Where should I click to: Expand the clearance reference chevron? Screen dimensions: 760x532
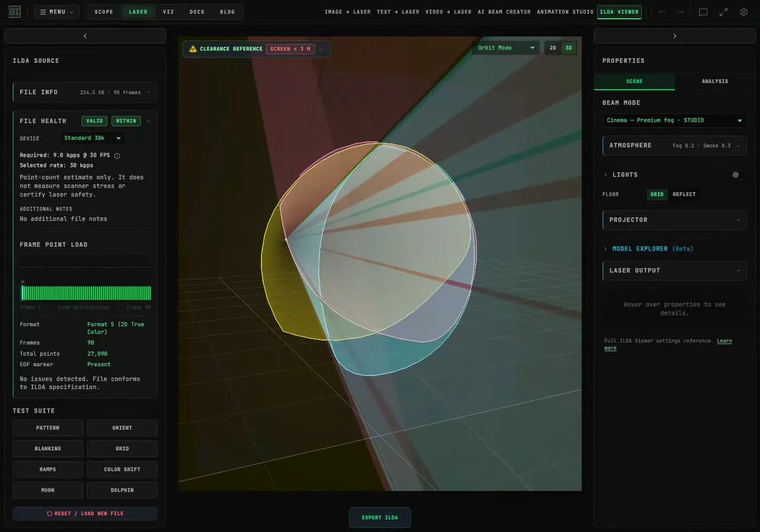click(321, 49)
